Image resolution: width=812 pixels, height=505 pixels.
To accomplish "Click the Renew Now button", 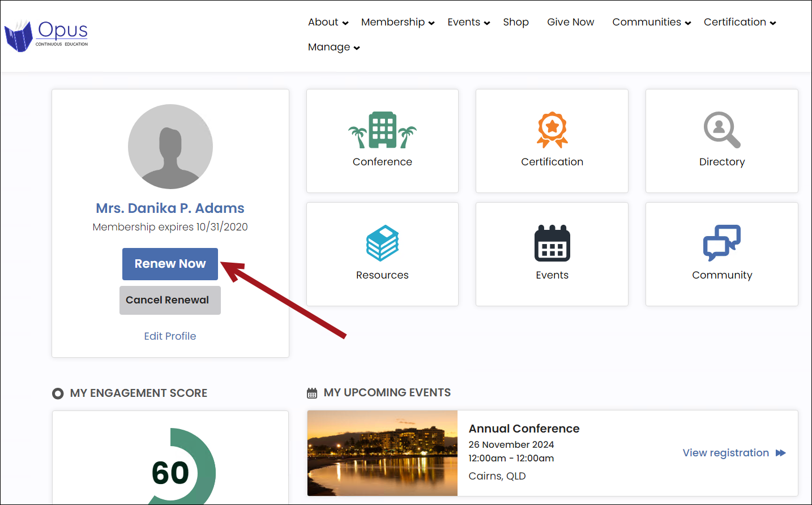I will (x=170, y=264).
